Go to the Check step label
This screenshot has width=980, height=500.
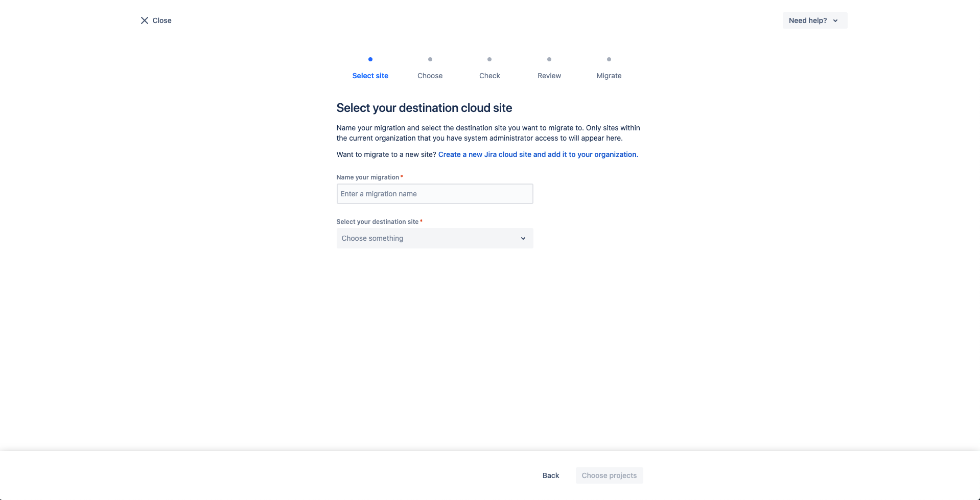coord(489,76)
